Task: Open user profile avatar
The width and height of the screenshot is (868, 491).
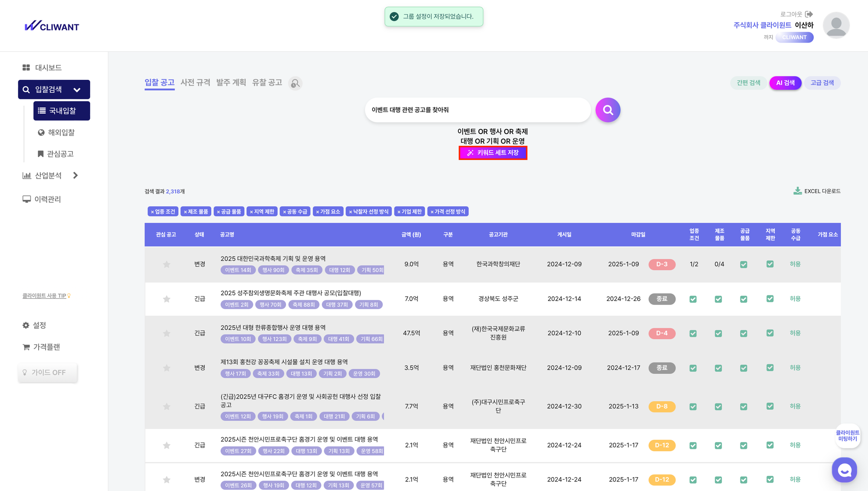Action: 836,26
